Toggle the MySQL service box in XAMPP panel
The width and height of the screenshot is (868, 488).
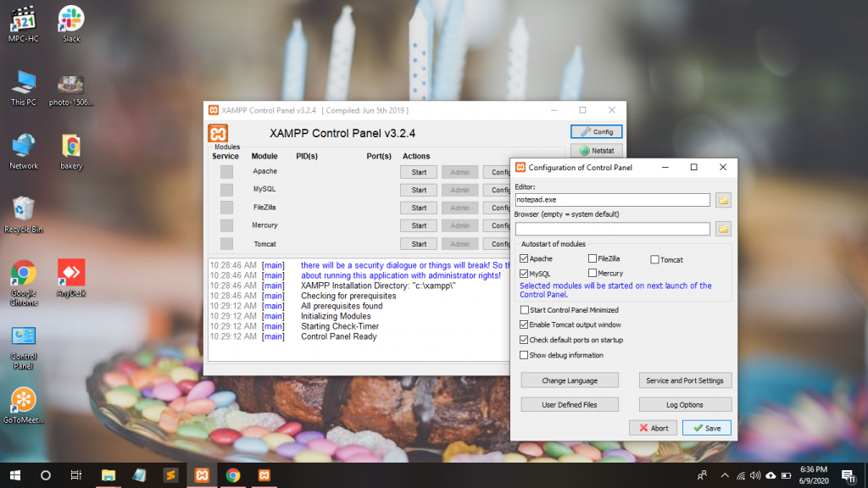pyautogui.click(x=226, y=190)
